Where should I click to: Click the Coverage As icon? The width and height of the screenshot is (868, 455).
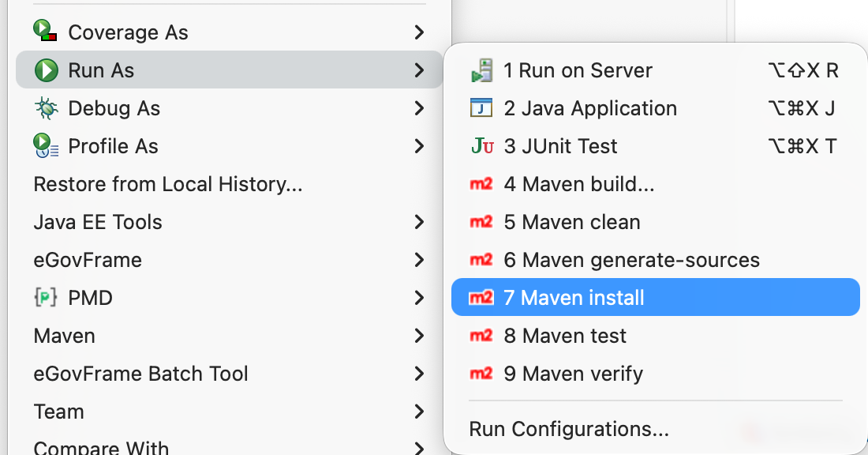[x=46, y=32]
